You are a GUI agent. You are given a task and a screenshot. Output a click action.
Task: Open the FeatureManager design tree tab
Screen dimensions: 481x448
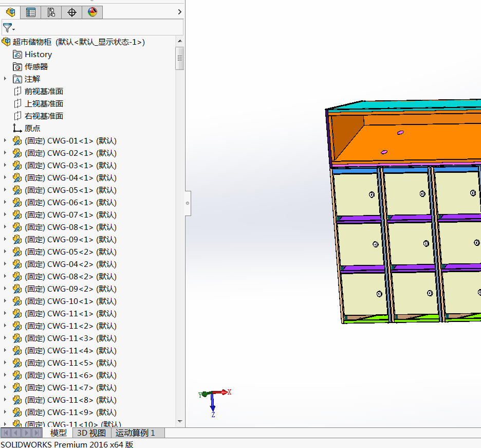click(x=10, y=12)
